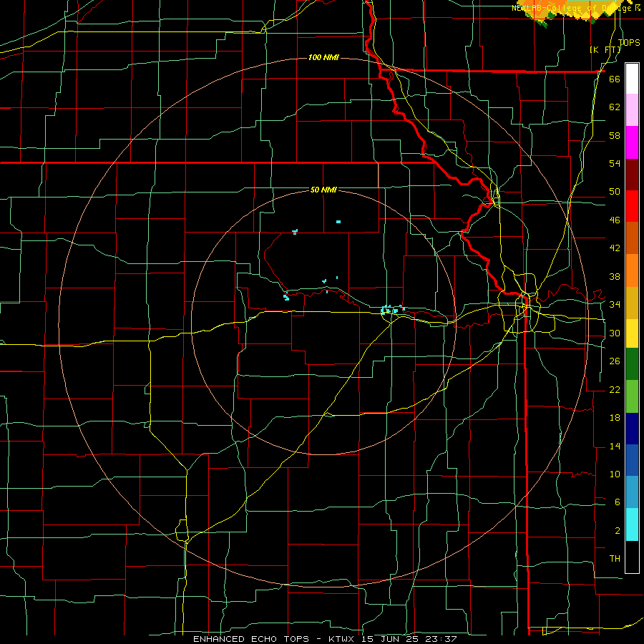Click the light blue swatch near 6
Image resolution: width=644 pixels, height=644 pixels.
click(632, 492)
